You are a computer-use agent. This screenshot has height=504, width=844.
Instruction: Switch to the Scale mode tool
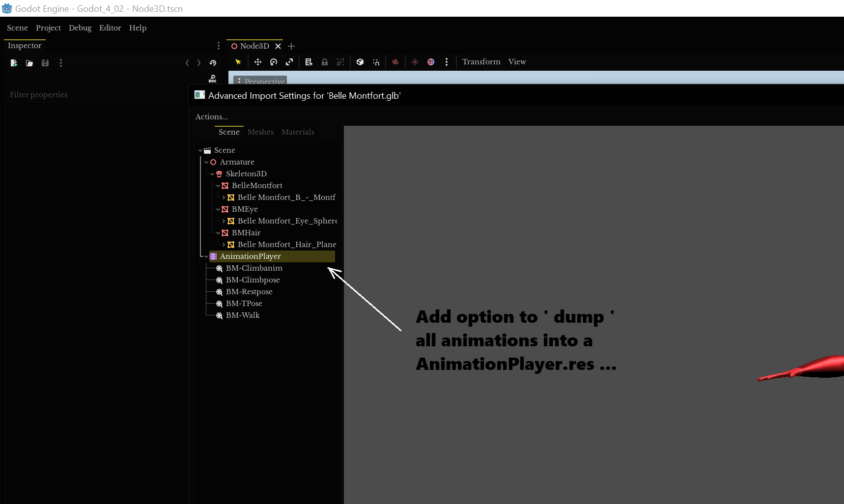(x=289, y=62)
